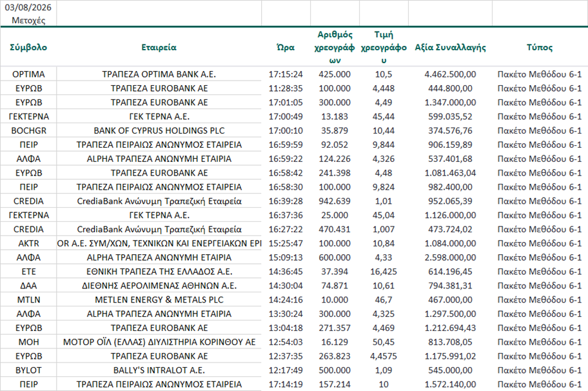Select the value 2.598.000,00
Screen dimensions: 588x391
click(451, 257)
